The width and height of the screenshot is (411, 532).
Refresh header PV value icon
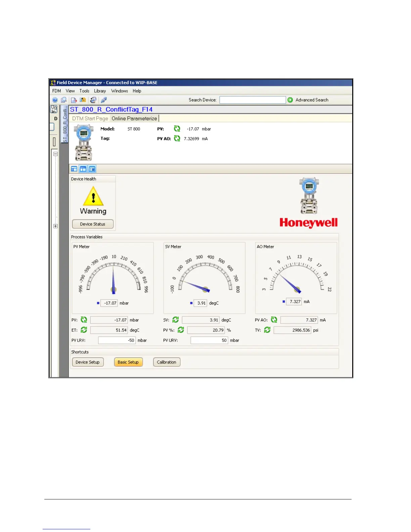coord(177,129)
